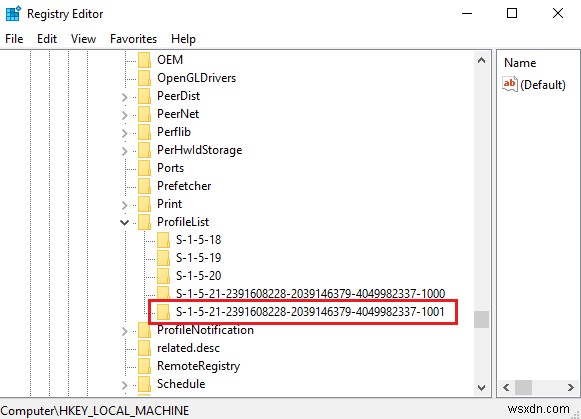Open the Help menu
Screen dimensions: 581x419
(183, 39)
